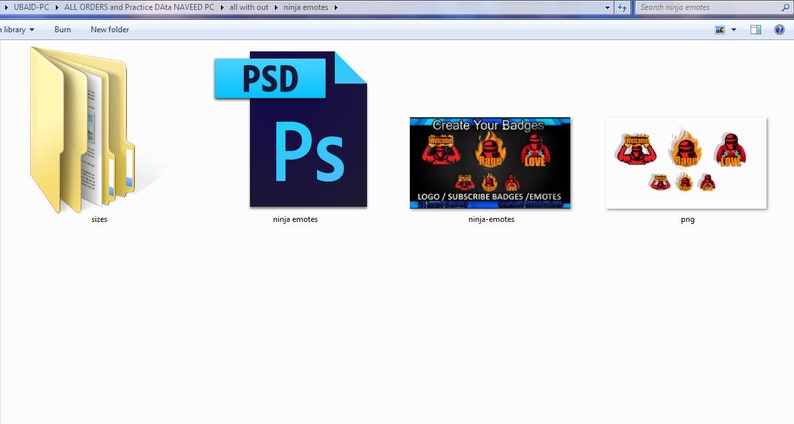
Task: Focus the Search ninja emotes field
Action: point(708,8)
